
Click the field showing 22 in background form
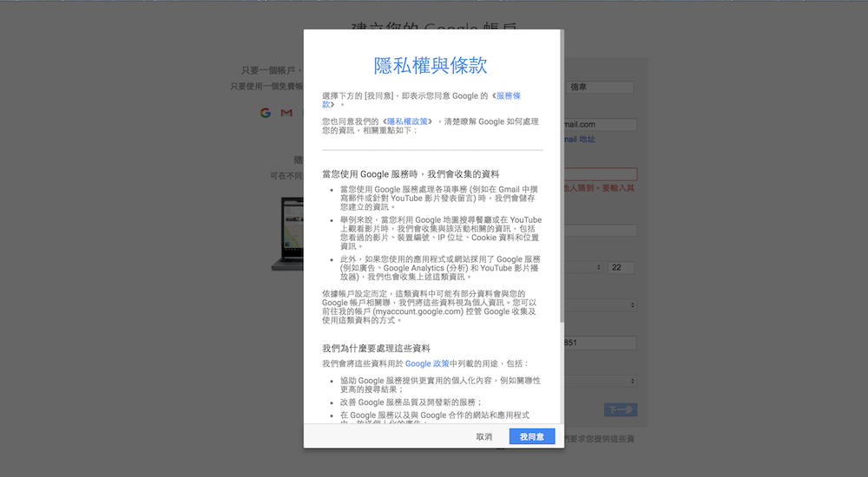(621, 267)
